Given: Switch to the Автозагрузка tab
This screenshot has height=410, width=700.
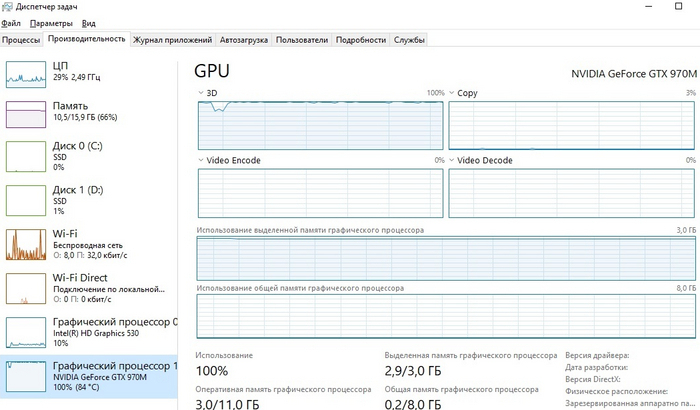Looking at the screenshot, I should tap(244, 40).
